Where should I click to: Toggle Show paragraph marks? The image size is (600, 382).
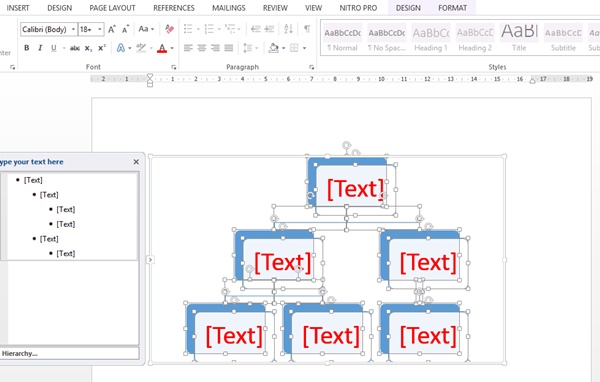[307, 29]
